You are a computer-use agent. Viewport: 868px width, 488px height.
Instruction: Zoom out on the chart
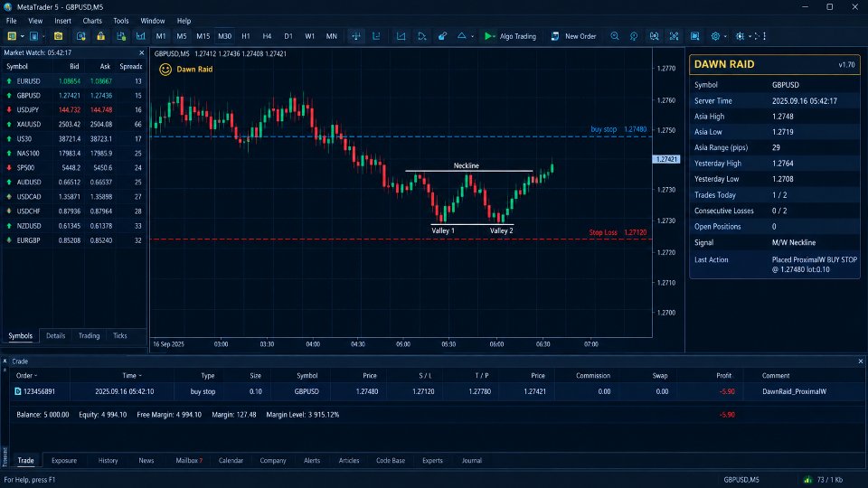[x=634, y=36]
